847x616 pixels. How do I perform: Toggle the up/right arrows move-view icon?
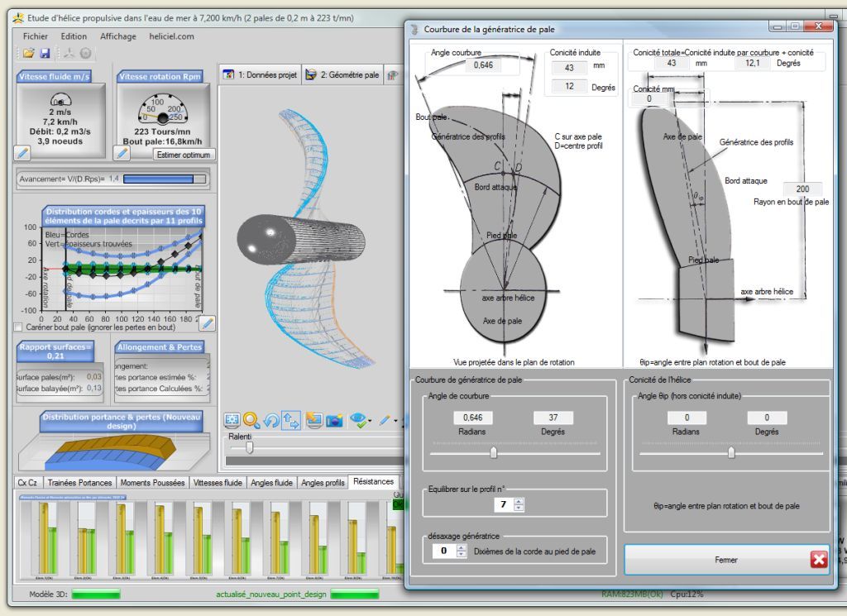coord(290,421)
